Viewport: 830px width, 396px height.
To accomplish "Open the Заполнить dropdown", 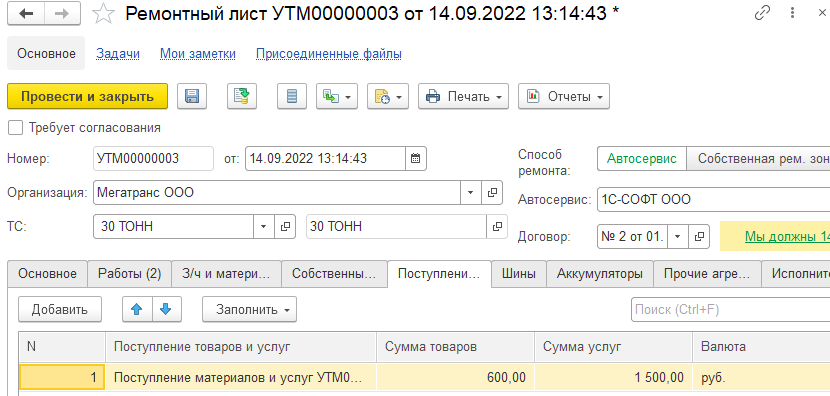I will (x=249, y=310).
